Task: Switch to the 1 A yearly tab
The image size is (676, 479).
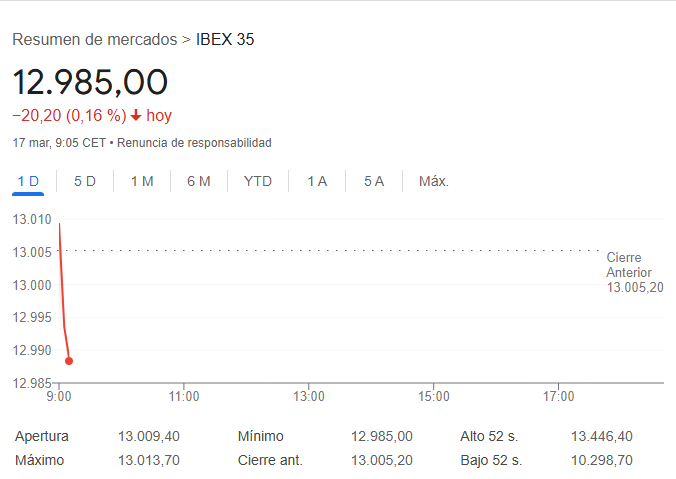Action: (x=317, y=181)
